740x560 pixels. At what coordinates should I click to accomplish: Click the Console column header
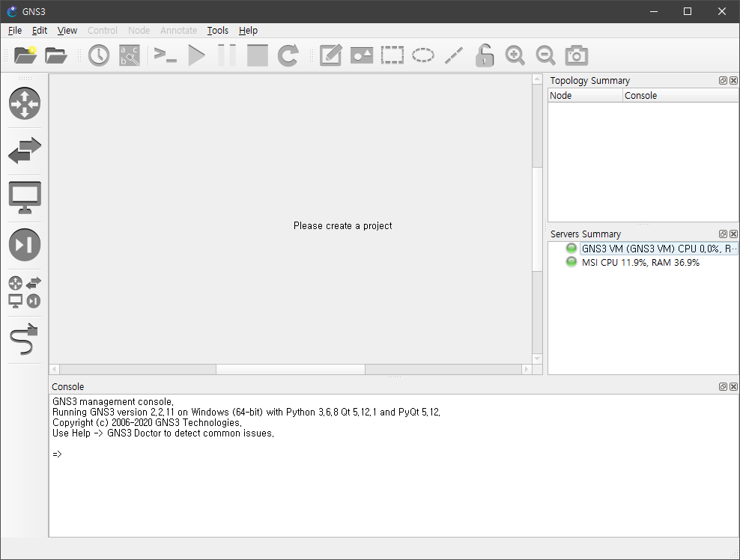click(x=681, y=95)
